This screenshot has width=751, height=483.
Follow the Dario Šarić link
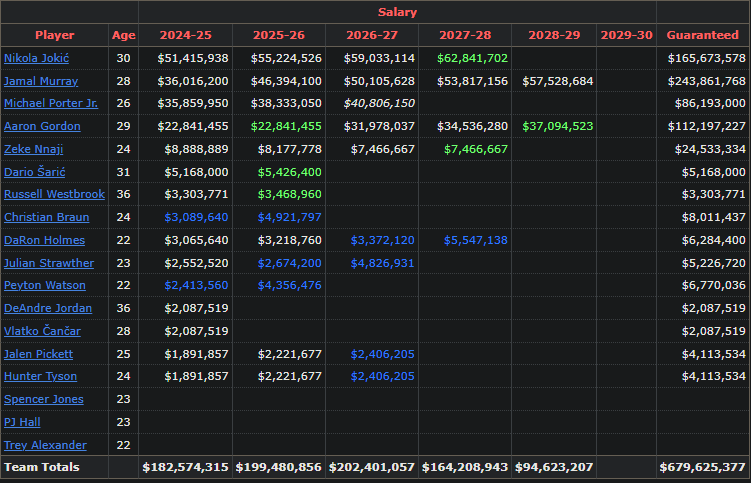pos(34,172)
